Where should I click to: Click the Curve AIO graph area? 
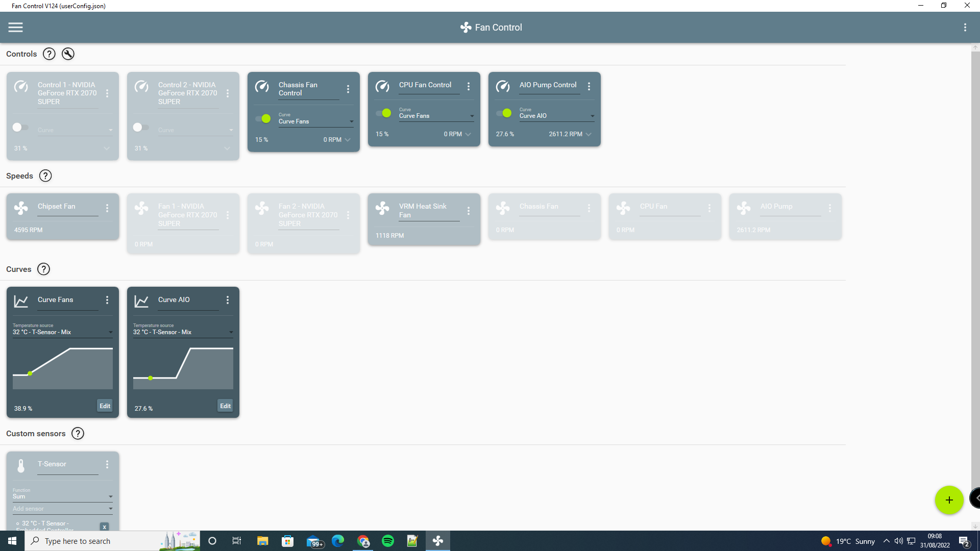[x=183, y=367]
